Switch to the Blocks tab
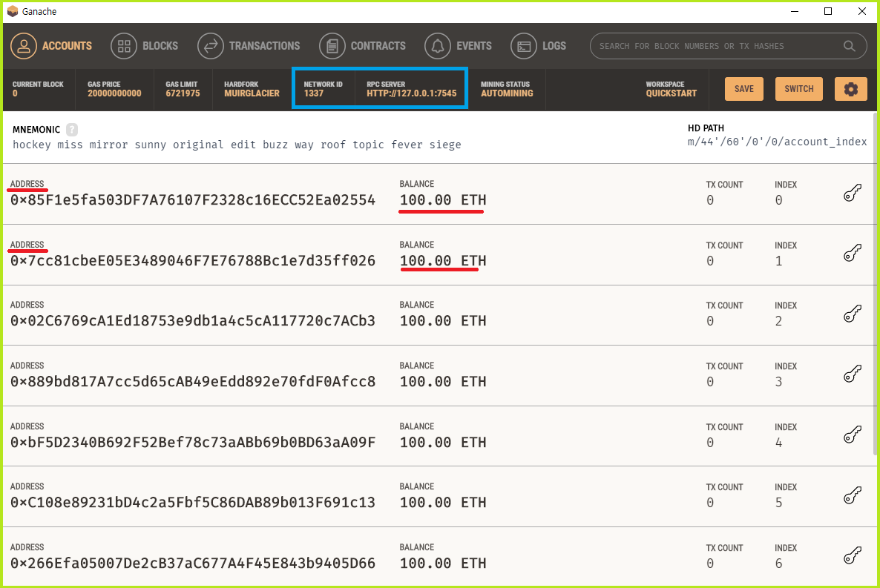Viewport: 880px width, 588px height. click(x=144, y=46)
